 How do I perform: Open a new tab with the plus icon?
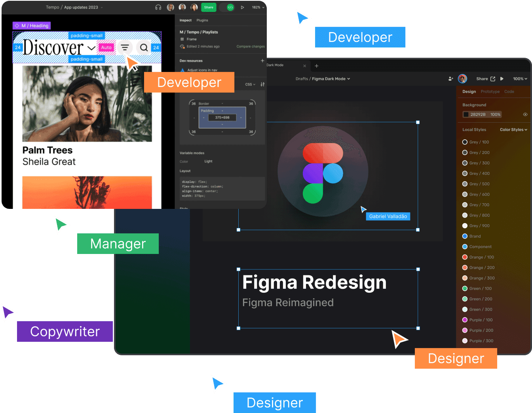click(316, 66)
